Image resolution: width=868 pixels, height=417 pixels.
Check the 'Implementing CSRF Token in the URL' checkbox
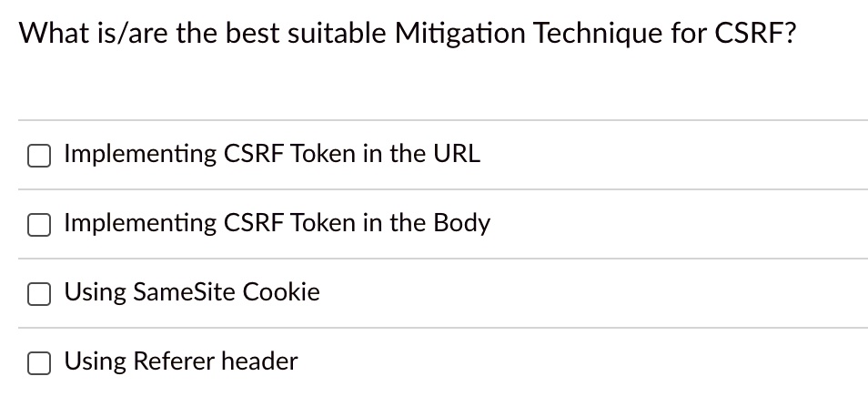click(39, 156)
